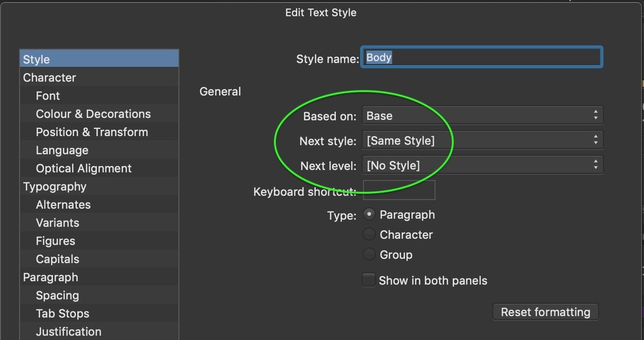The width and height of the screenshot is (644, 340).
Task: Open the Tab Stops settings
Action: [x=62, y=313]
